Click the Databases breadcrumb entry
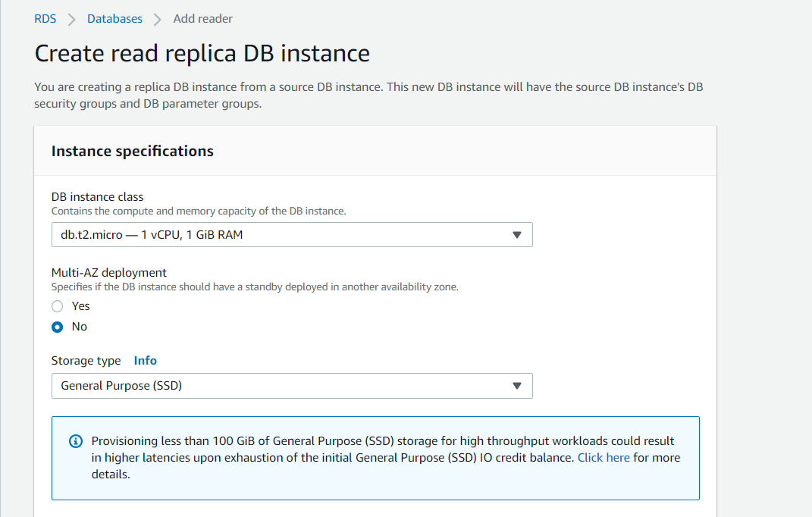Image resolution: width=812 pixels, height=517 pixels. (114, 18)
